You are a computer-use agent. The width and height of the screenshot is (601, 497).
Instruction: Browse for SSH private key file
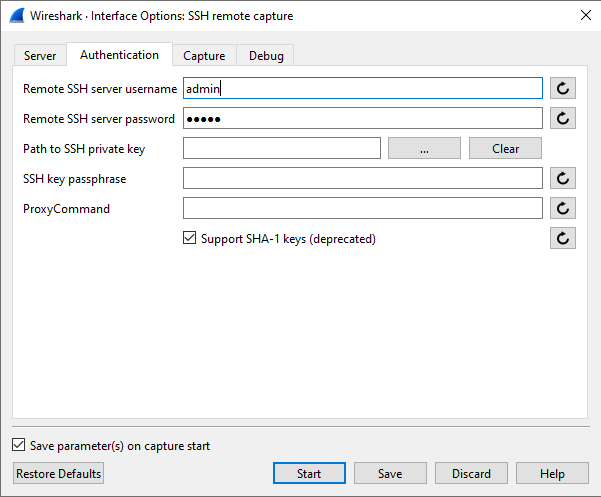pyautogui.click(x=424, y=148)
